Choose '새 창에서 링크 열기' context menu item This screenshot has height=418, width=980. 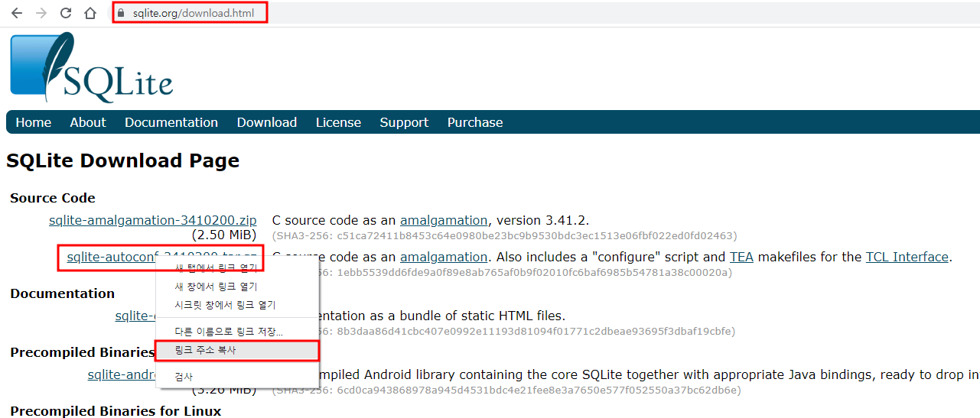[237, 287]
